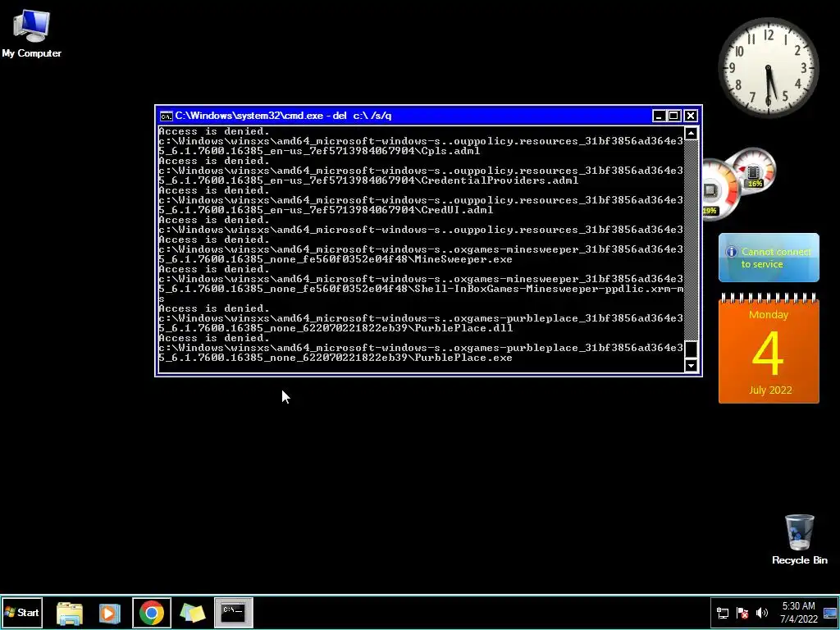The height and width of the screenshot is (630, 840).
Task: Open the Recycle Bin desktop icon
Action: (x=799, y=540)
